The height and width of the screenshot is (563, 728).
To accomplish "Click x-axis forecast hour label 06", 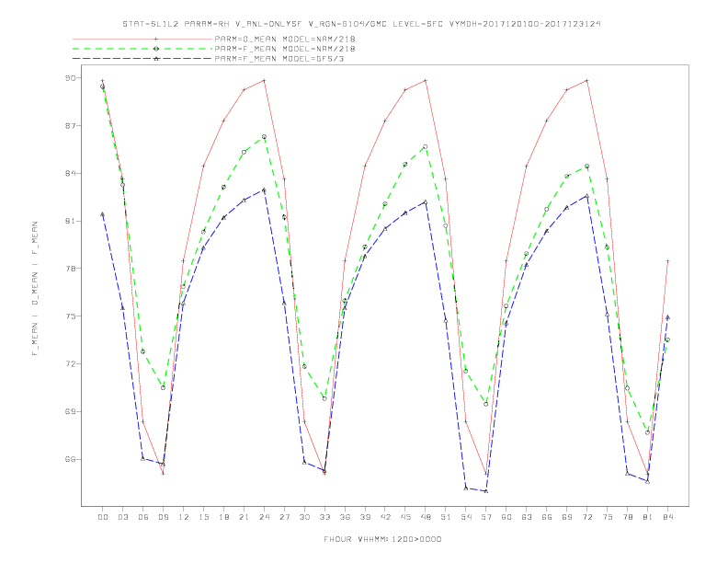I will point(143,517).
